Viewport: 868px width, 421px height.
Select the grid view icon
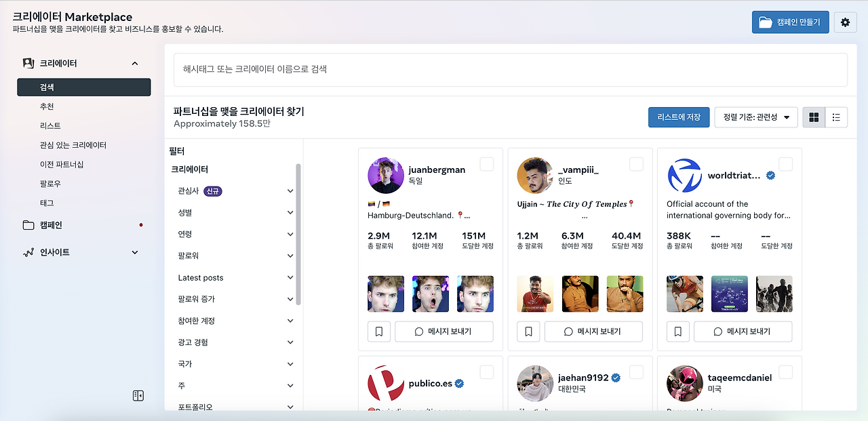[x=813, y=117]
